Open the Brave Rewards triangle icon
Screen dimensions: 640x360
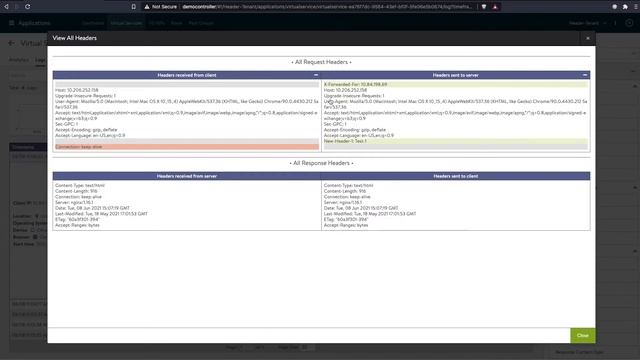click(x=495, y=7)
